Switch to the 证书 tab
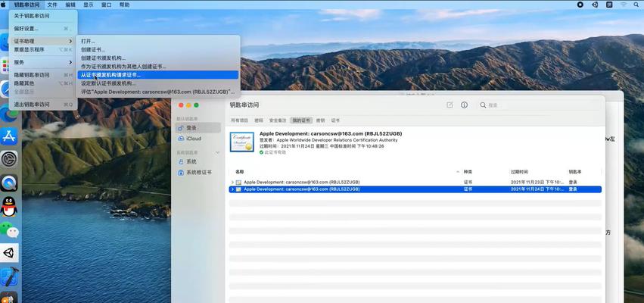Screen dimensions: 644x303 [x=335, y=120]
